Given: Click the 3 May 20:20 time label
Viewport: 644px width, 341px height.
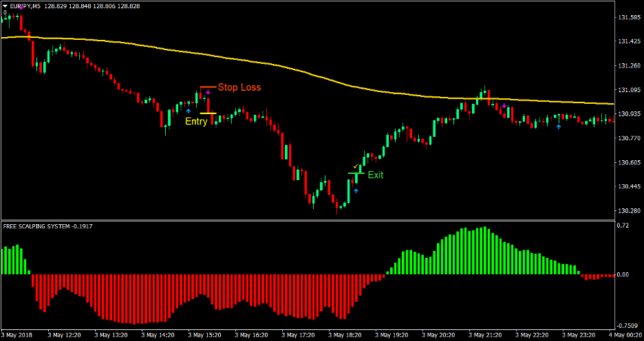Looking at the screenshot, I should 439,335.
